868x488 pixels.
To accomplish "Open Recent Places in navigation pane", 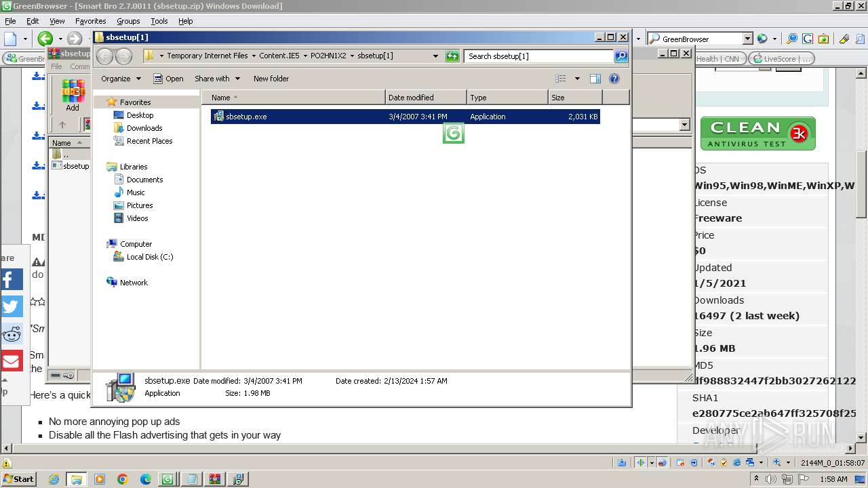I will [149, 141].
